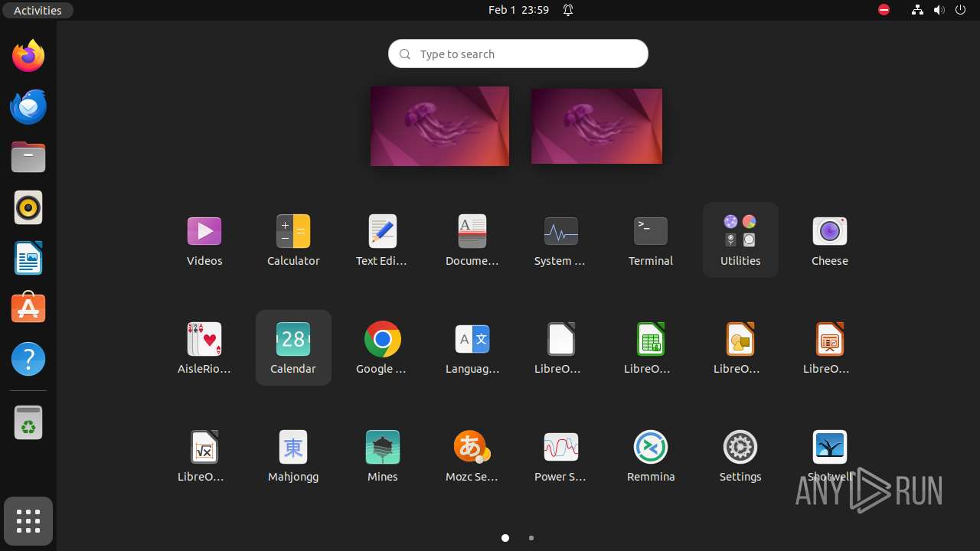Open the Terminal app
This screenshot has width=980, height=551.
[651, 240]
